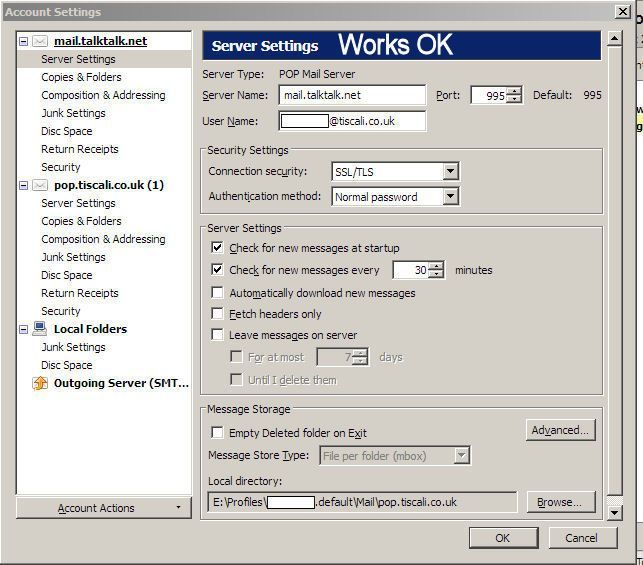
Task: Open Copies & Folders under pop.tiscali.co.uk
Action: [x=81, y=221]
